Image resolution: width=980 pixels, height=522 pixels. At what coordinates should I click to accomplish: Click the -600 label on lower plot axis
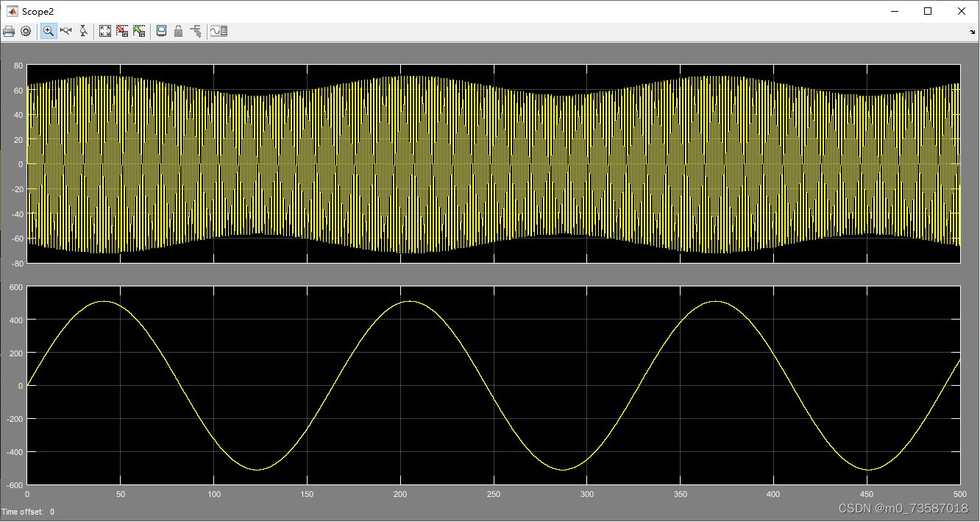15,484
